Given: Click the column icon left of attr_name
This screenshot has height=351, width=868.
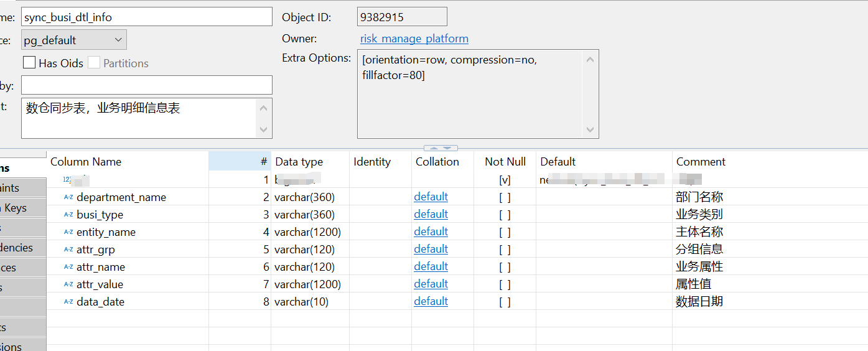Looking at the screenshot, I should pos(68,267).
